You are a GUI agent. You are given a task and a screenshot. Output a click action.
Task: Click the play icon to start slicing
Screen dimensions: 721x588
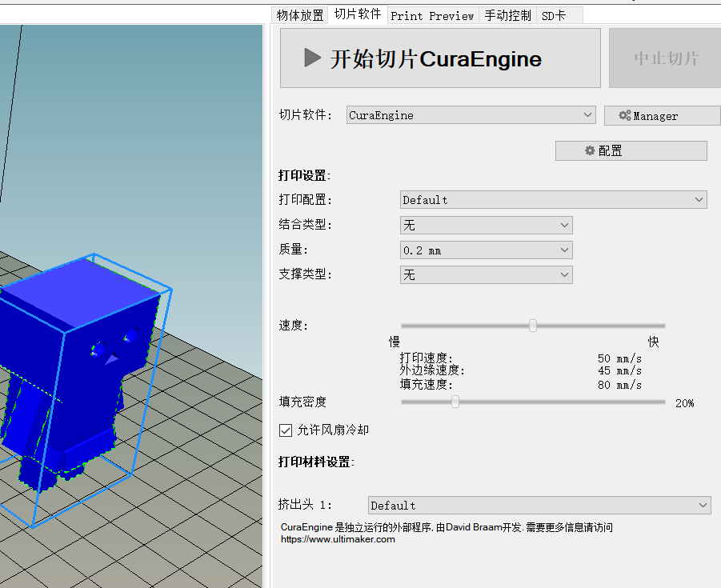point(312,57)
